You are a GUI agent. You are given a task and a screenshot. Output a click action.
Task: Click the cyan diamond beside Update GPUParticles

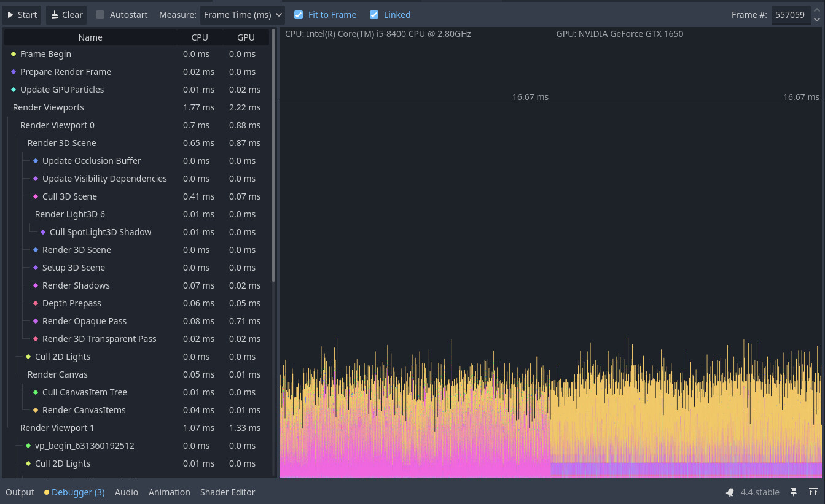point(14,90)
